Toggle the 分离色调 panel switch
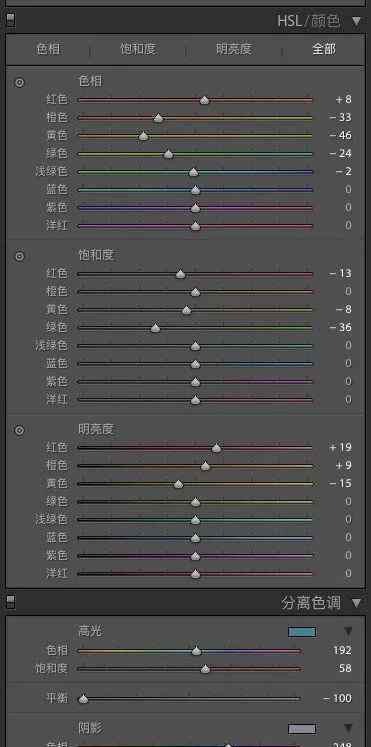Image resolution: width=371 pixels, height=747 pixels. pos(10,602)
